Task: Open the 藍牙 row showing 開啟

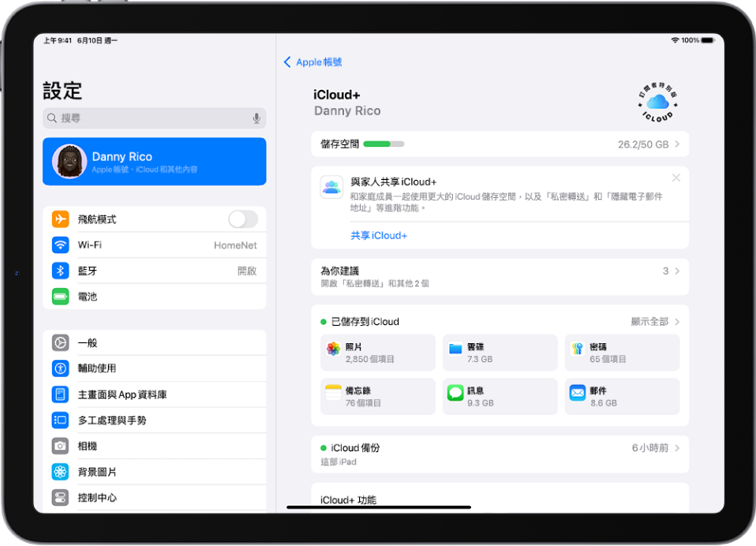Action: tap(155, 271)
